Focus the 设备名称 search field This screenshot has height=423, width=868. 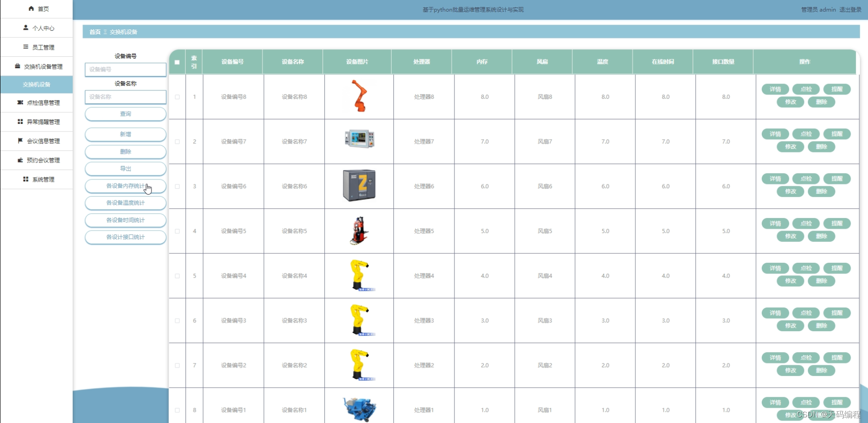tap(125, 97)
